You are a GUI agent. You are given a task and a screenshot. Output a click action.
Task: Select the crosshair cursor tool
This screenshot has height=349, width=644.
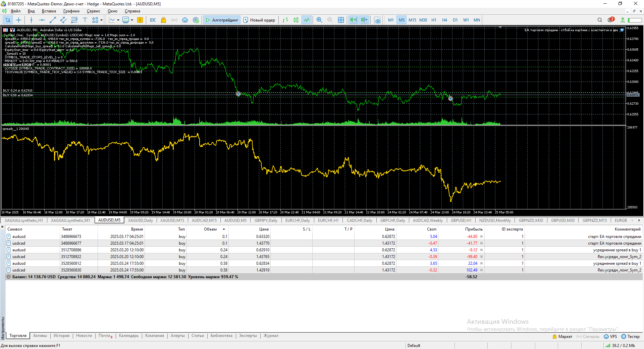click(x=18, y=20)
